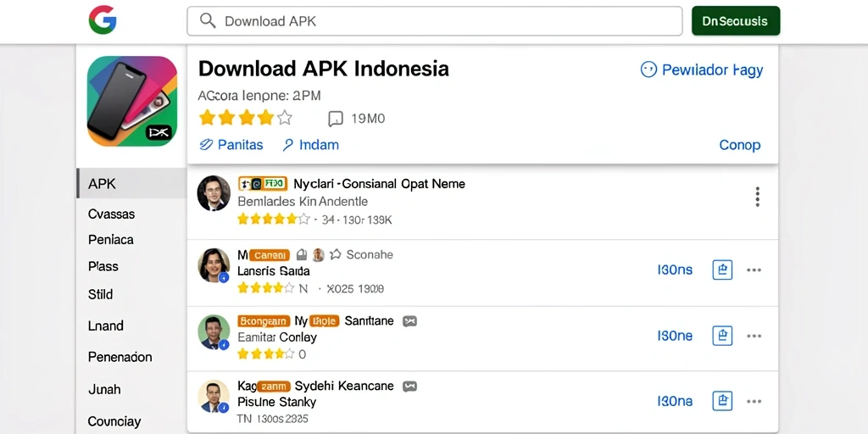Click the l30na link in Pisune Stanky row
Viewport: 868px width, 434px height.
coord(675,401)
